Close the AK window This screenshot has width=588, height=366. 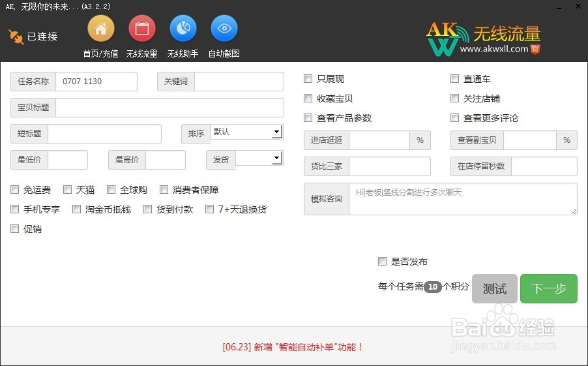[578, 7]
